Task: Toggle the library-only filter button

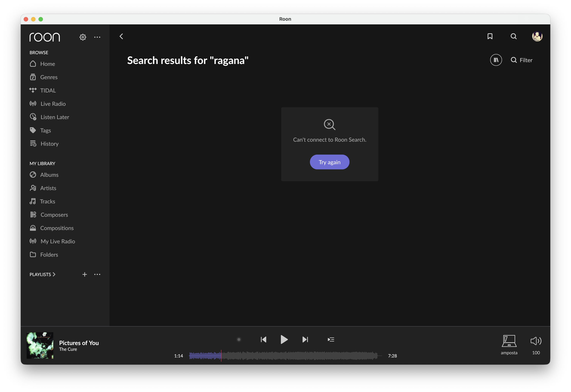Action: [x=496, y=60]
